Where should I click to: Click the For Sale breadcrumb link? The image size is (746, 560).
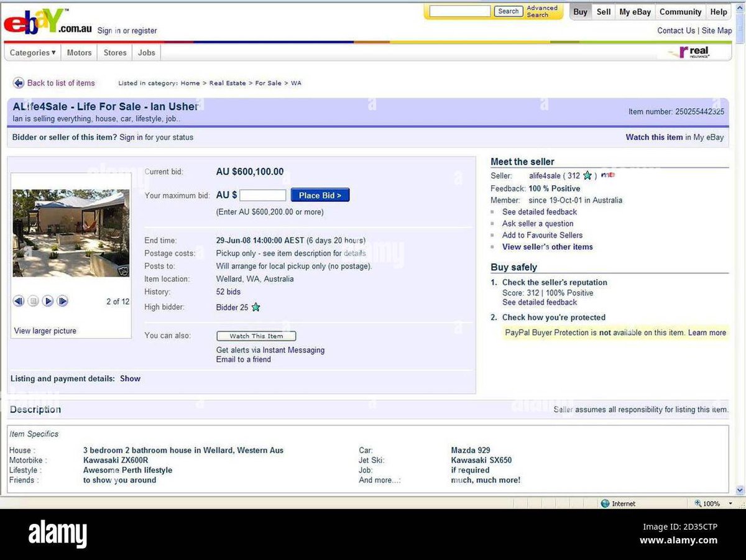(x=268, y=83)
